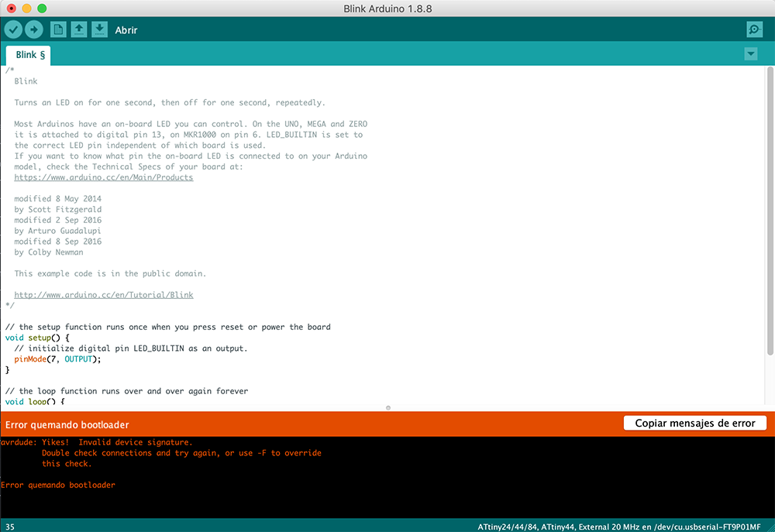Create a new sketch with the New icon
The width and height of the screenshot is (775, 532).
coord(58,29)
